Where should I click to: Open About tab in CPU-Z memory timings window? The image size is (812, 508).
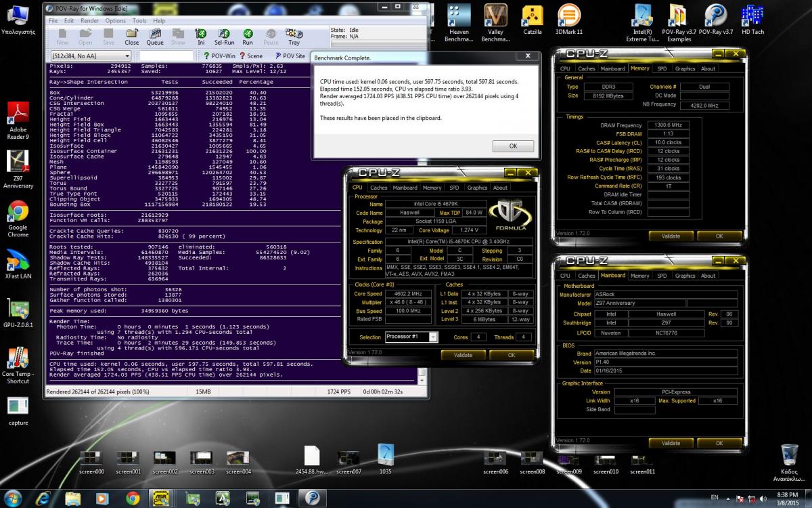(708, 68)
